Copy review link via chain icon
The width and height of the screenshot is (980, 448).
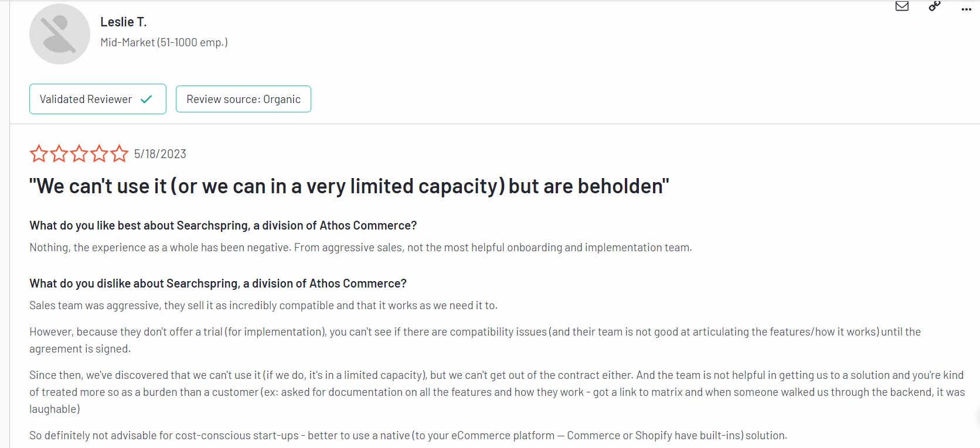(x=935, y=6)
